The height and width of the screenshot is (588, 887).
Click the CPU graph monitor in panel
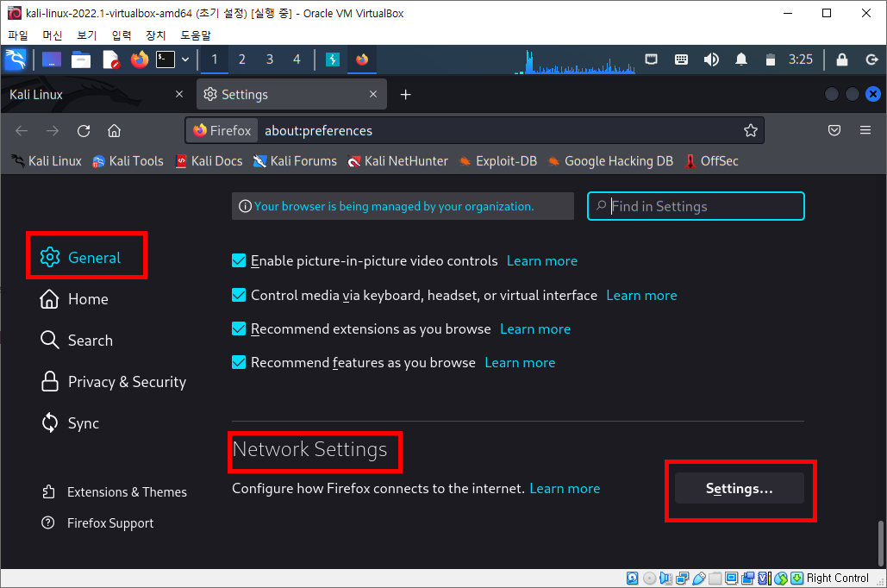[x=575, y=61]
